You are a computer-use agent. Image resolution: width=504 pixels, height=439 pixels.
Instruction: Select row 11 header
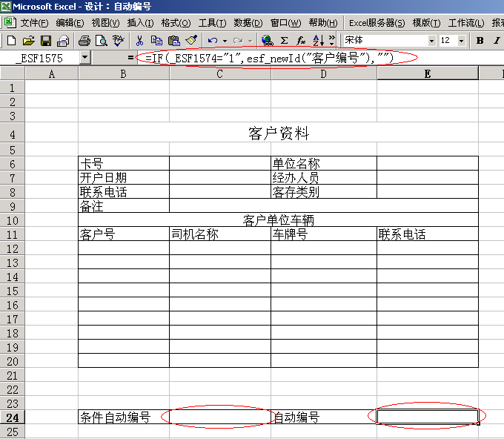click(x=13, y=234)
